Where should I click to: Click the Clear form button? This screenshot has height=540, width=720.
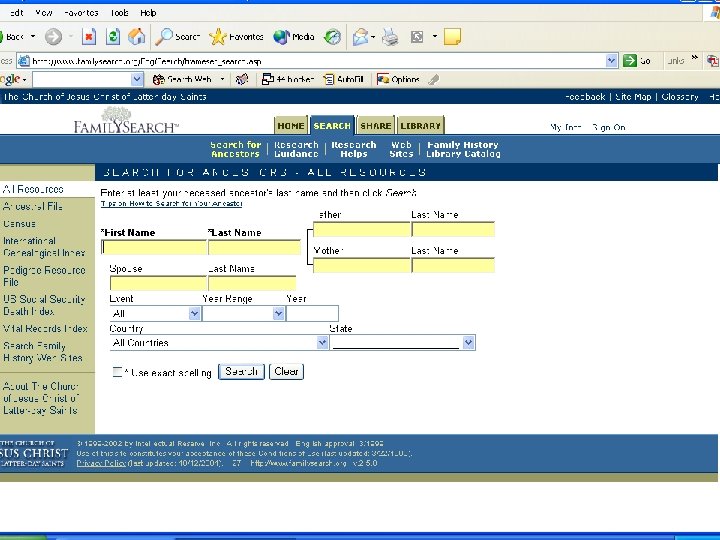point(286,371)
